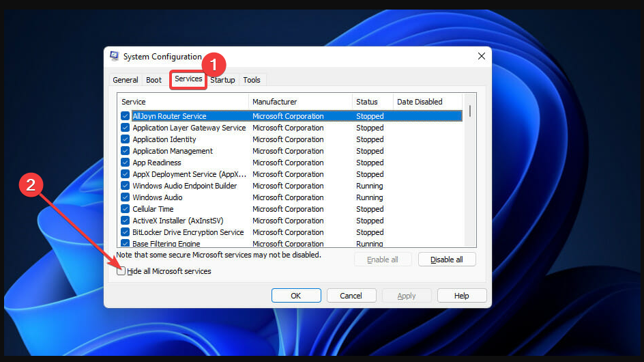Screen dimensions: 644x362
Task: Toggle Windows Audio Endpoint Builder checkbox
Action: point(126,186)
